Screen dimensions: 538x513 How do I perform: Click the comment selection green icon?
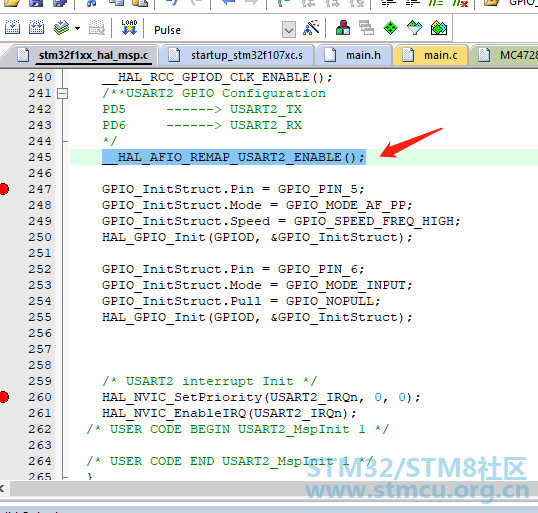tap(436, 3)
